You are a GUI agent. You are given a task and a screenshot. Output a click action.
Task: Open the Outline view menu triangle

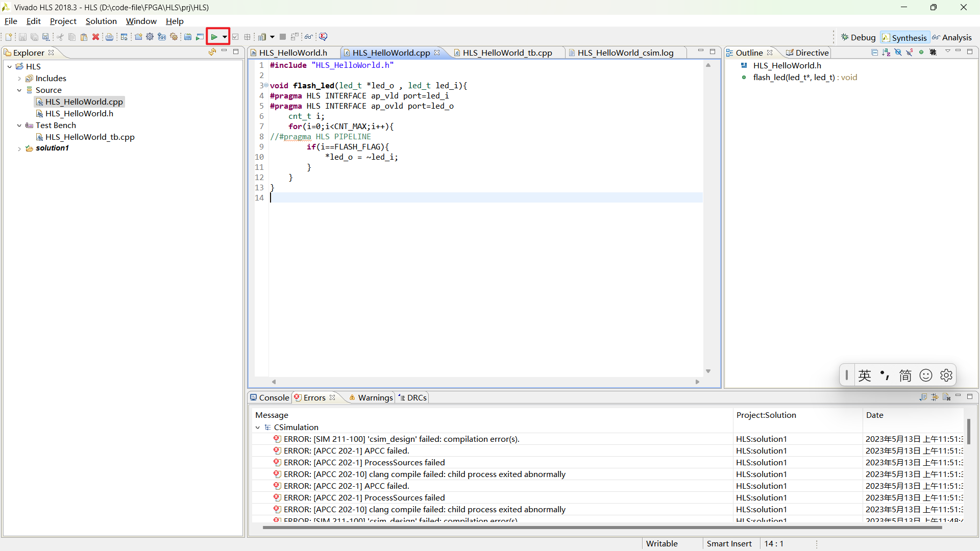coord(948,51)
